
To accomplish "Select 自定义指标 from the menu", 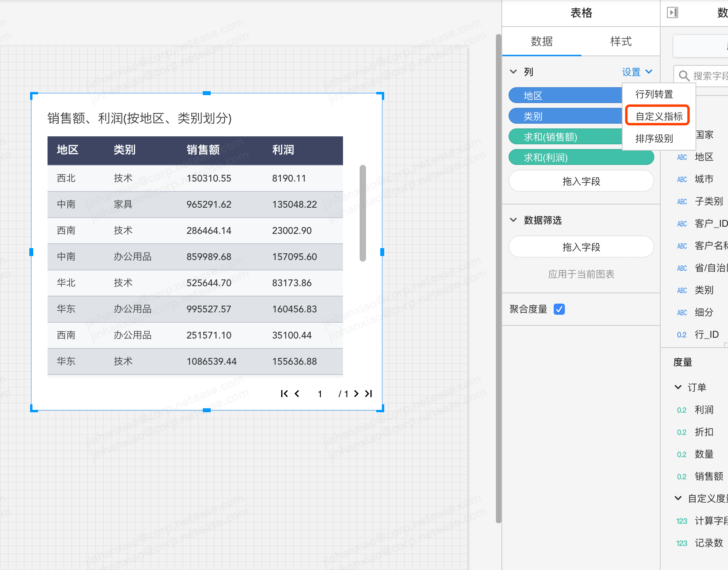I will coord(659,116).
